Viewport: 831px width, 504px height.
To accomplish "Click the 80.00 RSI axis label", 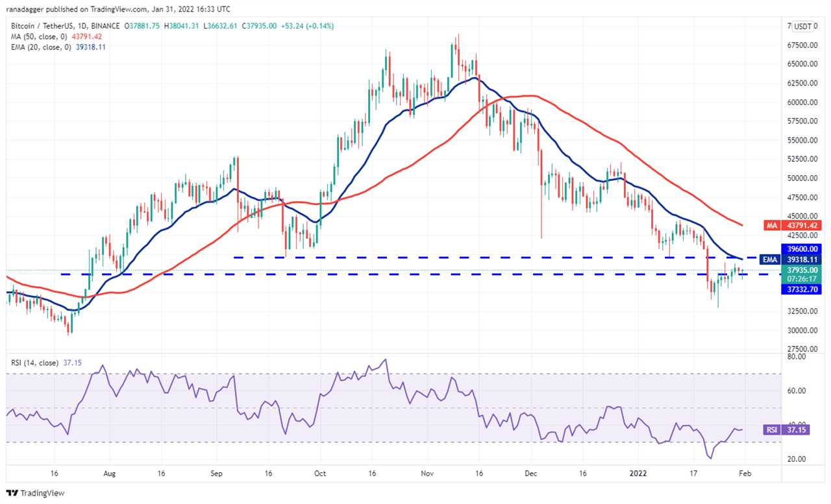I will click(797, 356).
